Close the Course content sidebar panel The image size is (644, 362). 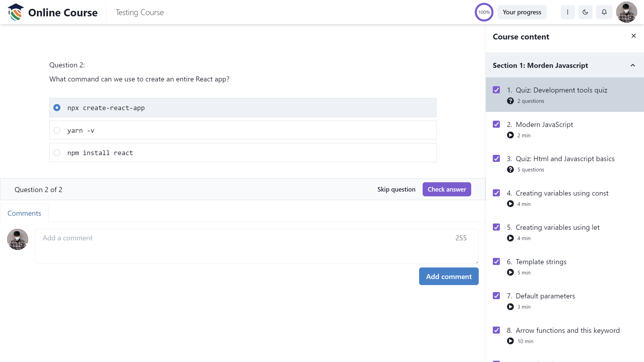(633, 36)
